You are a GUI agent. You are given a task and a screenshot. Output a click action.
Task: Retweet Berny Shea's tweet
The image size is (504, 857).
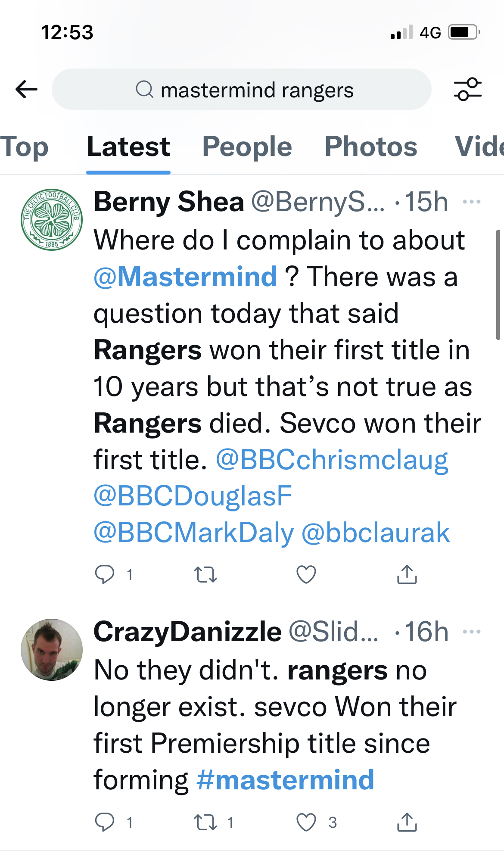pos(205,574)
